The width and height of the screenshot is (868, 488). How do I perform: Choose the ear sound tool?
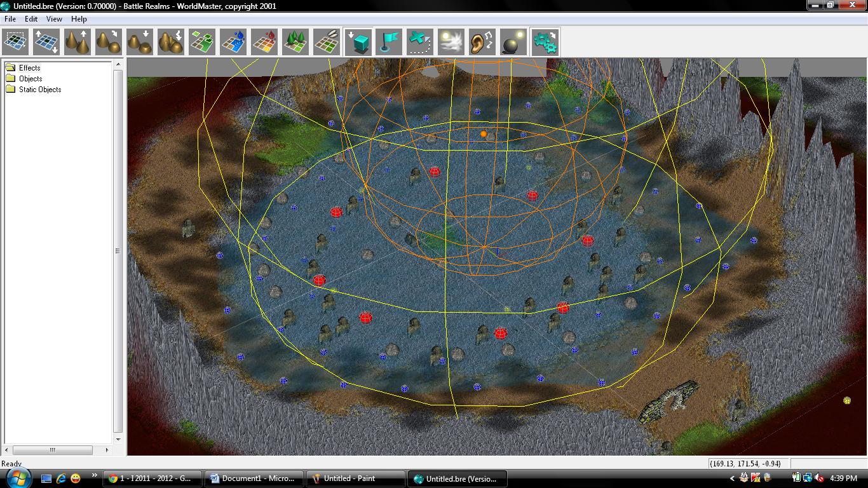pyautogui.click(x=483, y=42)
